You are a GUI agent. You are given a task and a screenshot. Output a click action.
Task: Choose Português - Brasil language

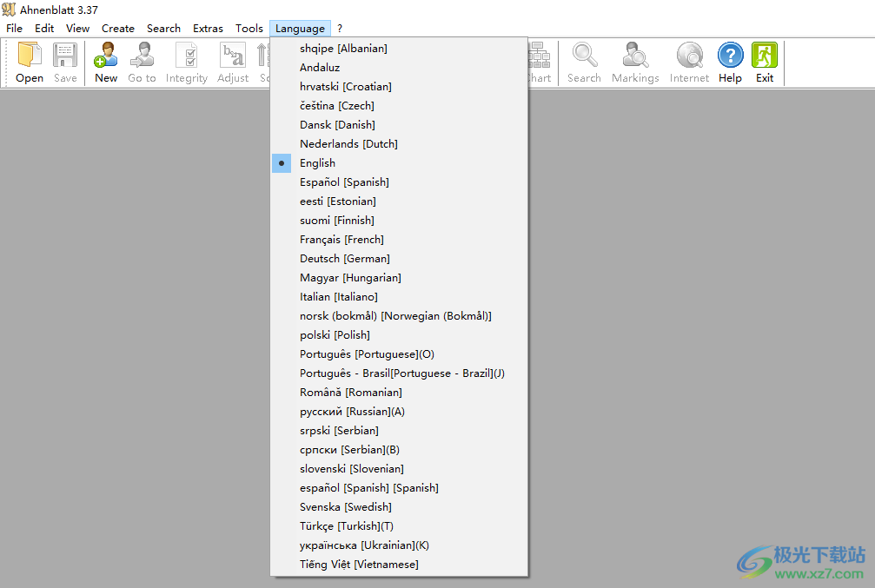point(399,373)
